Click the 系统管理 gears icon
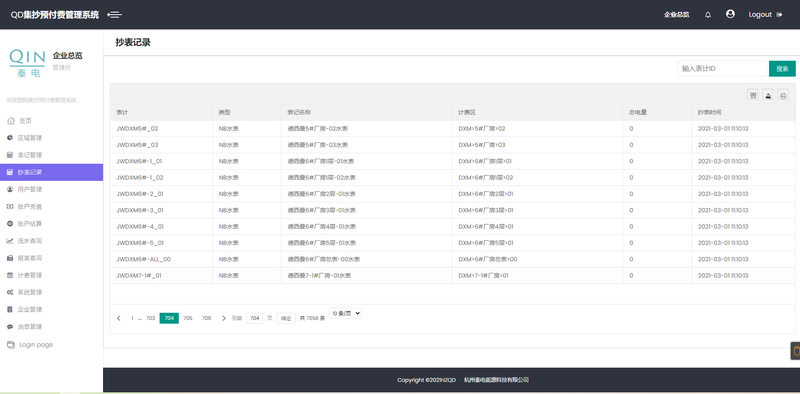The height and width of the screenshot is (394, 800). (x=10, y=292)
